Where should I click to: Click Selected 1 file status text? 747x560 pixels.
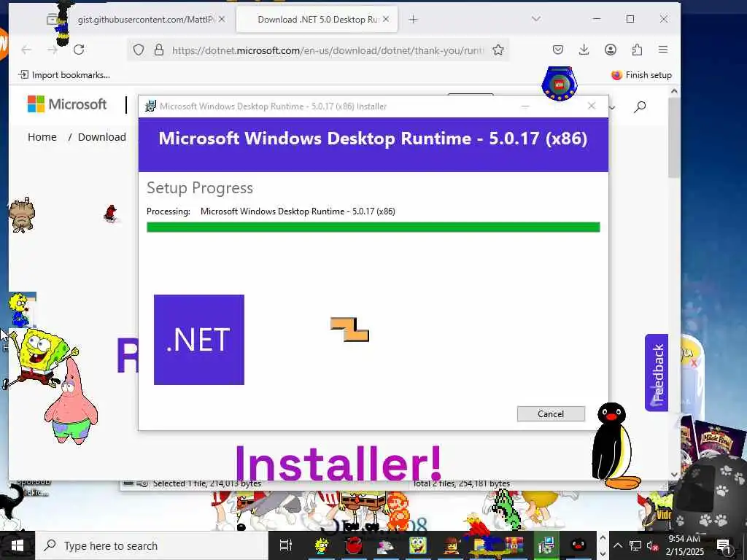pos(206,483)
